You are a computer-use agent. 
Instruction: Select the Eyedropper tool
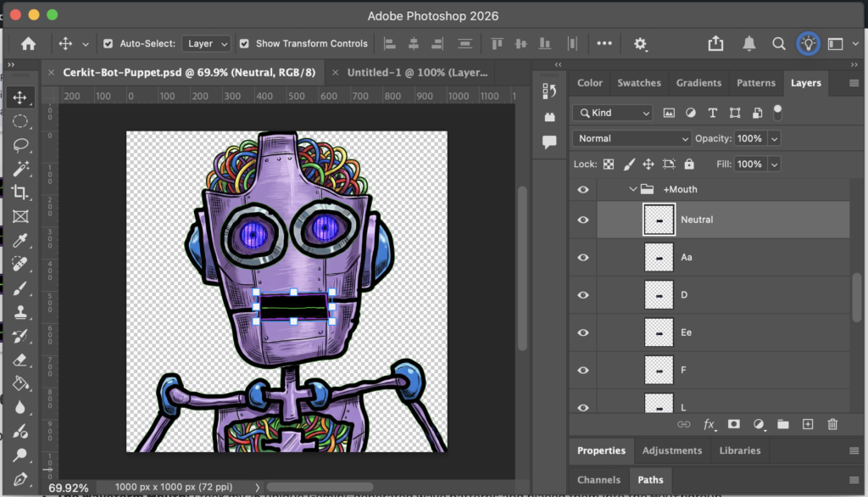click(21, 240)
